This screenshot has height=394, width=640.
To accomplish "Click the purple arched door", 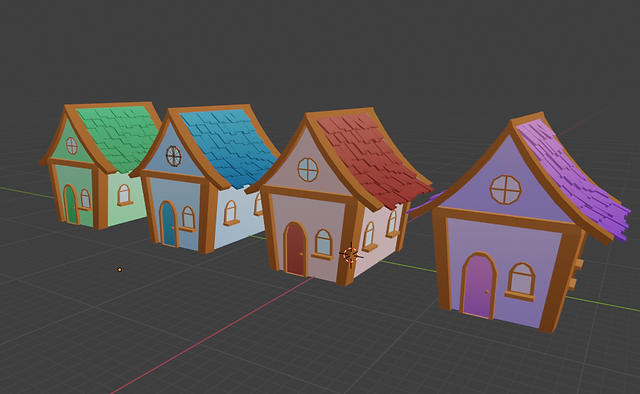I will 478,286.
